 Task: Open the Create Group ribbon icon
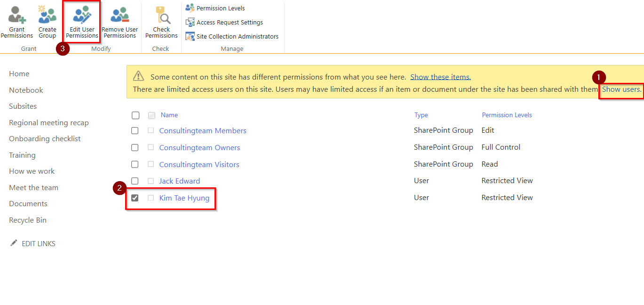click(x=47, y=16)
